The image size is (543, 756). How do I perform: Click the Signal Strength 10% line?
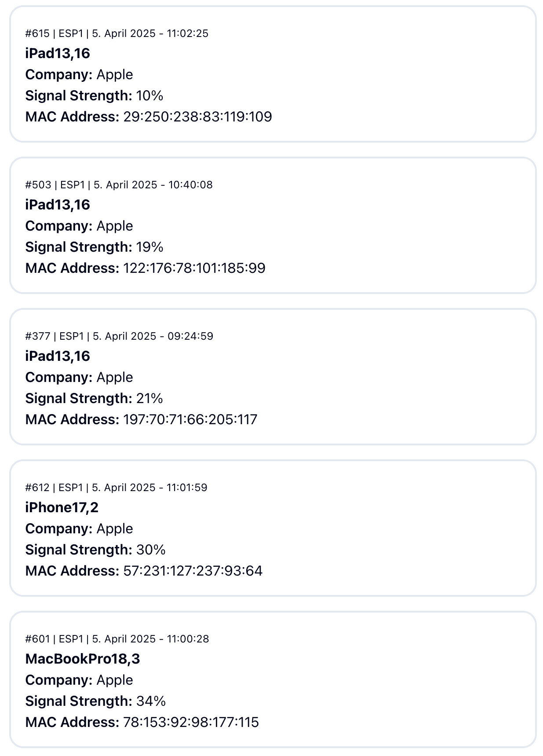94,95
